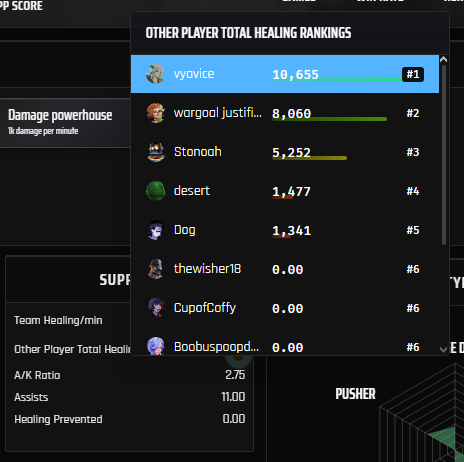Open Stonoah player name
Screen dimensions: 464x462
[198, 152]
